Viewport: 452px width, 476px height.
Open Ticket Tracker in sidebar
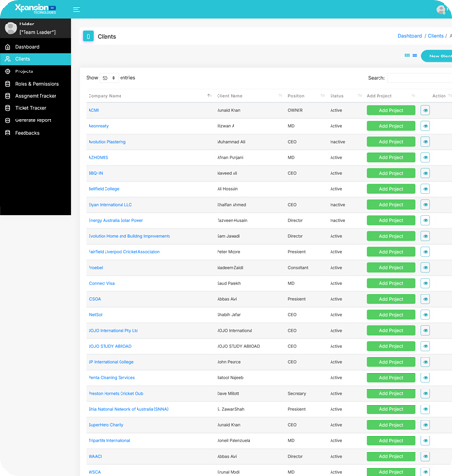(x=35, y=108)
